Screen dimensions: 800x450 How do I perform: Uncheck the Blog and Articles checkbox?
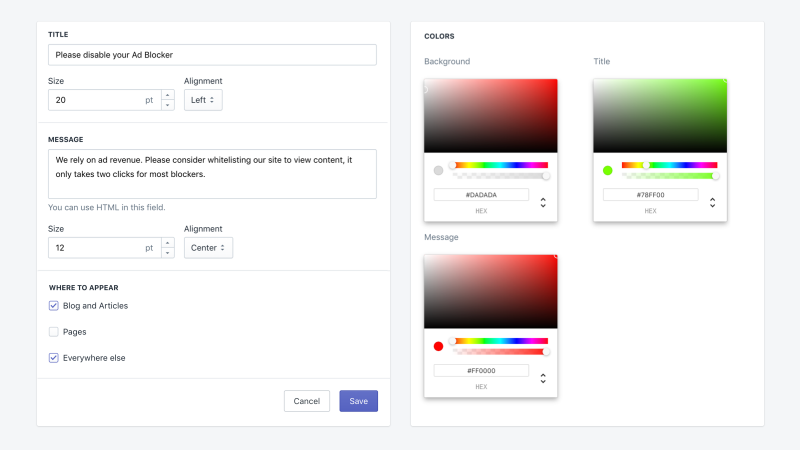[x=54, y=306]
